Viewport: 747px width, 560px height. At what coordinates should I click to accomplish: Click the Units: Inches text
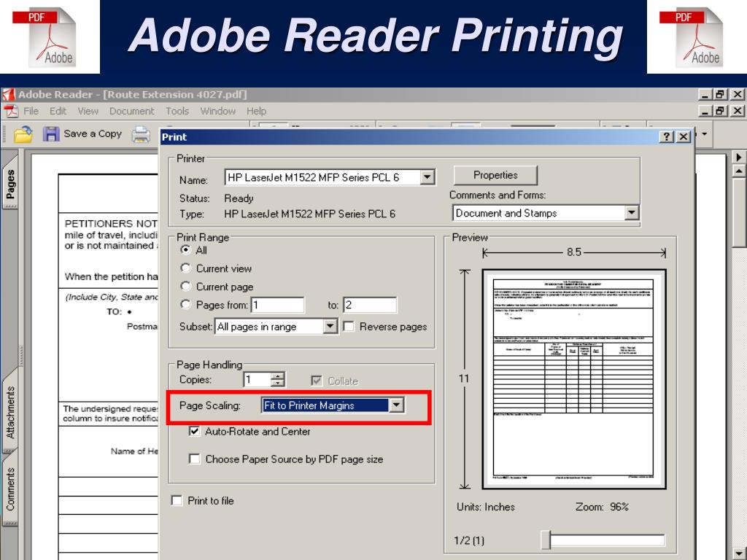point(486,507)
